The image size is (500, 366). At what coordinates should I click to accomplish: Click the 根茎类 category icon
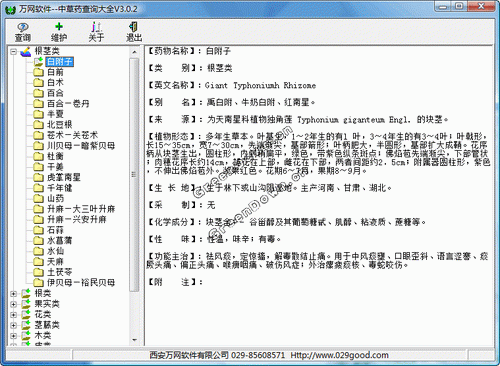tap(26, 51)
